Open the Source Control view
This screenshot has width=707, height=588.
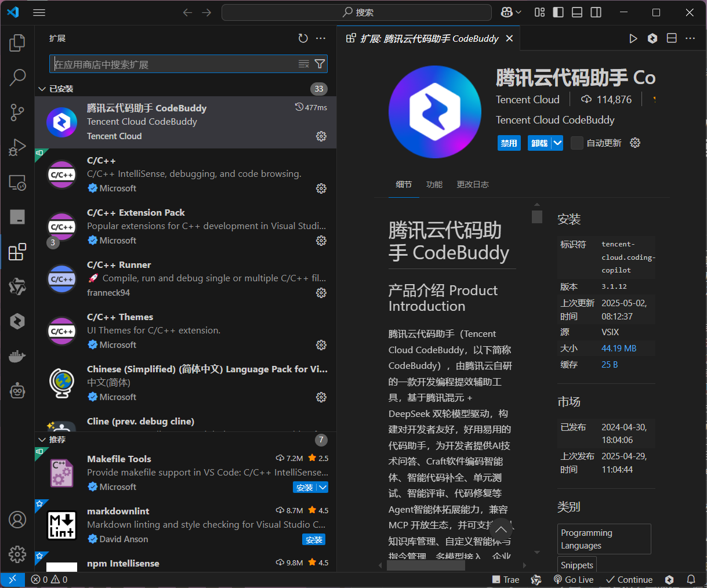(x=17, y=112)
